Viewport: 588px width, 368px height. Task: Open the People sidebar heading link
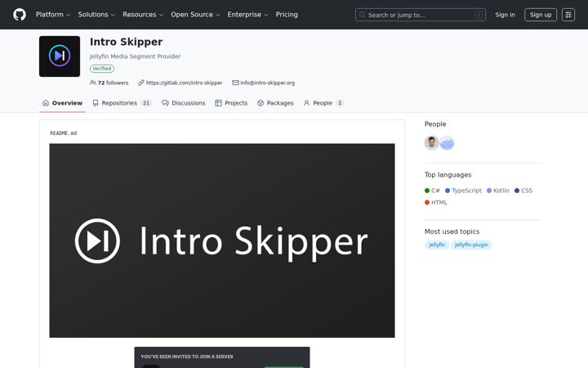point(435,124)
